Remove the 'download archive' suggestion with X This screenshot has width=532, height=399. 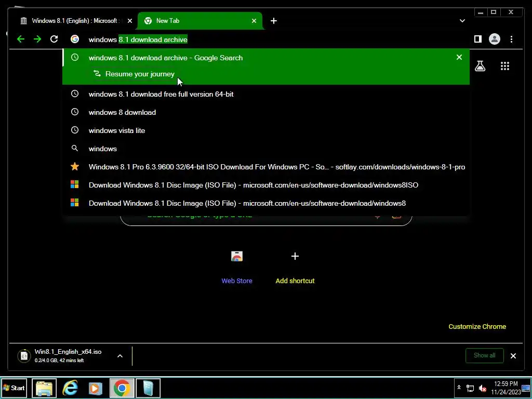(459, 57)
